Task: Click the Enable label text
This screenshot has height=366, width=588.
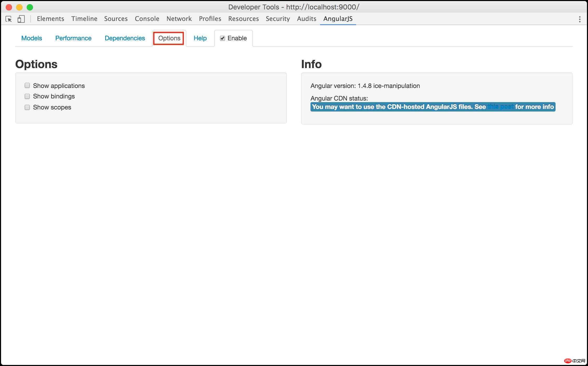Action: (x=237, y=38)
